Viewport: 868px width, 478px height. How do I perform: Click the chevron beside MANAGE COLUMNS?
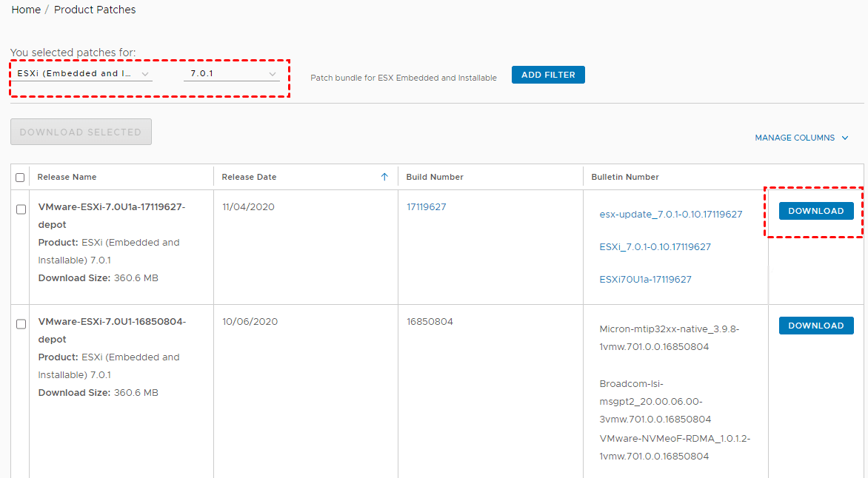point(845,138)
